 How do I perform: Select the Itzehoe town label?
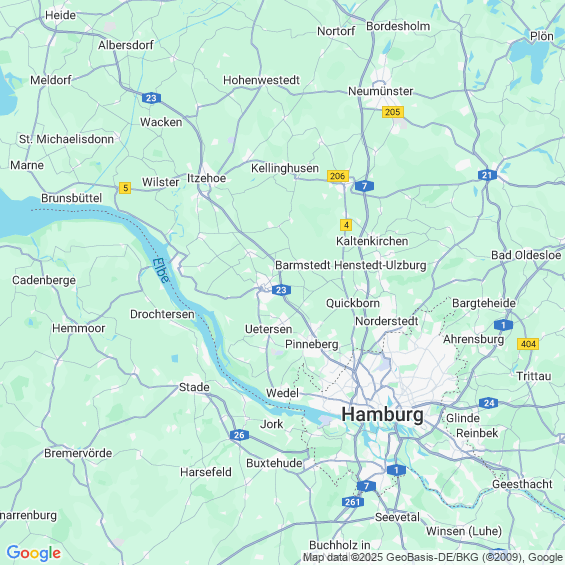206,178
